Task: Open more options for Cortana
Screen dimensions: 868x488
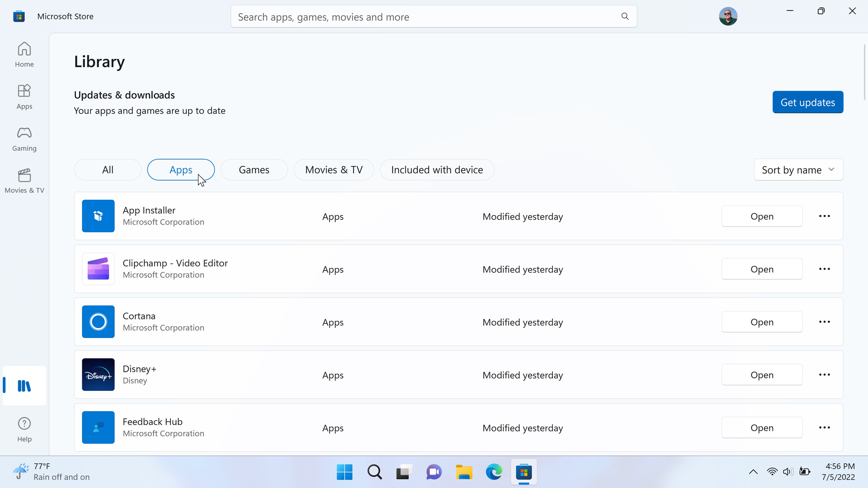Action: (x=824, y=322)
